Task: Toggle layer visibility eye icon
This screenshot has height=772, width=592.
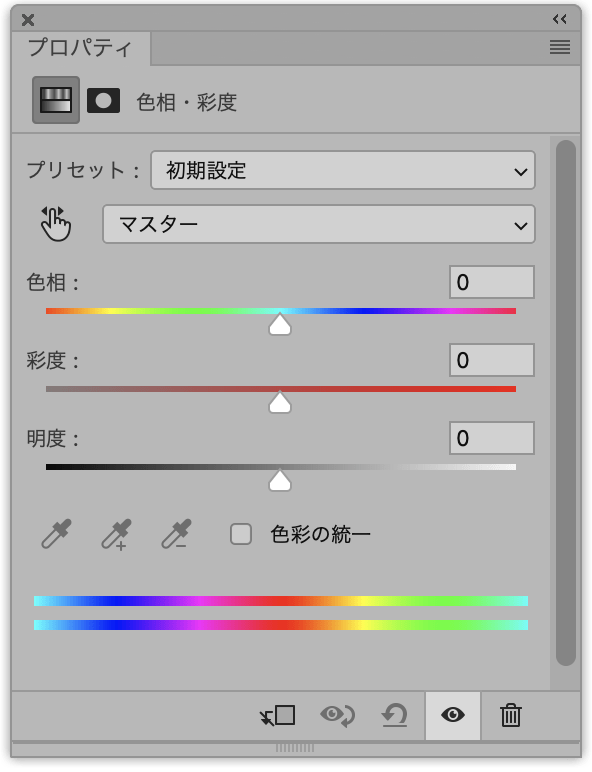Action: [x=453, y=715]
